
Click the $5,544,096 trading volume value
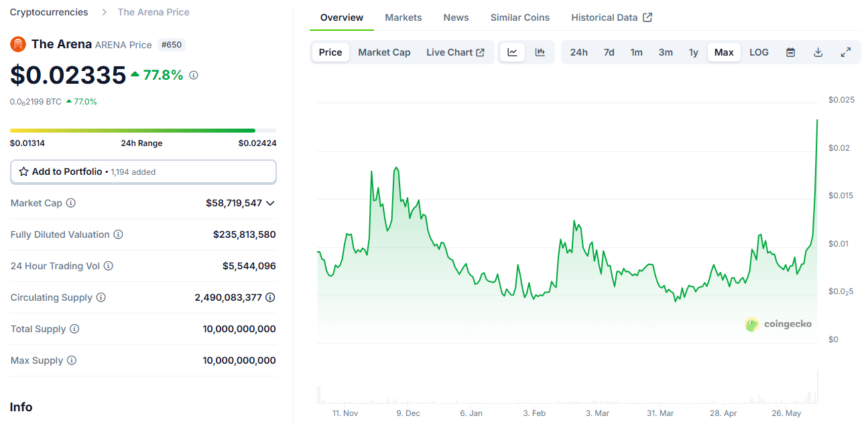[249, 266]
